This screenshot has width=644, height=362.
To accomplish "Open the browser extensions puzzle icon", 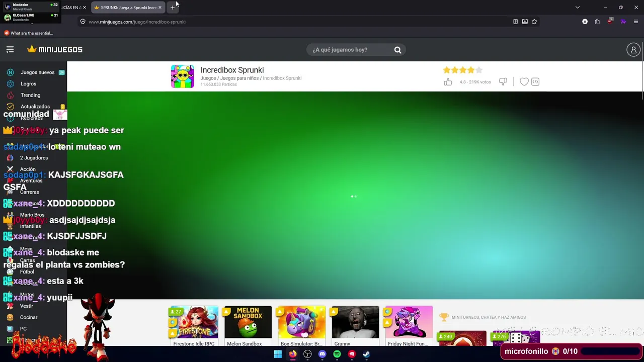I will tap(597, 22).
